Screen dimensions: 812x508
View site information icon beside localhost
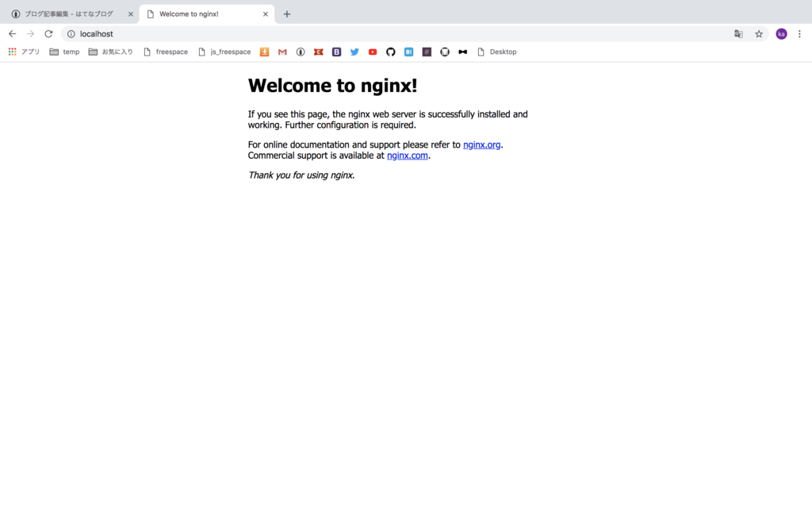(x=71, y=33)
